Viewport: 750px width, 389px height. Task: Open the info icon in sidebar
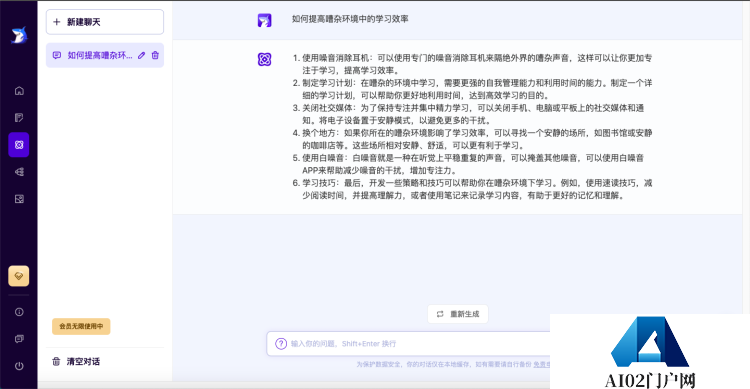19,312
